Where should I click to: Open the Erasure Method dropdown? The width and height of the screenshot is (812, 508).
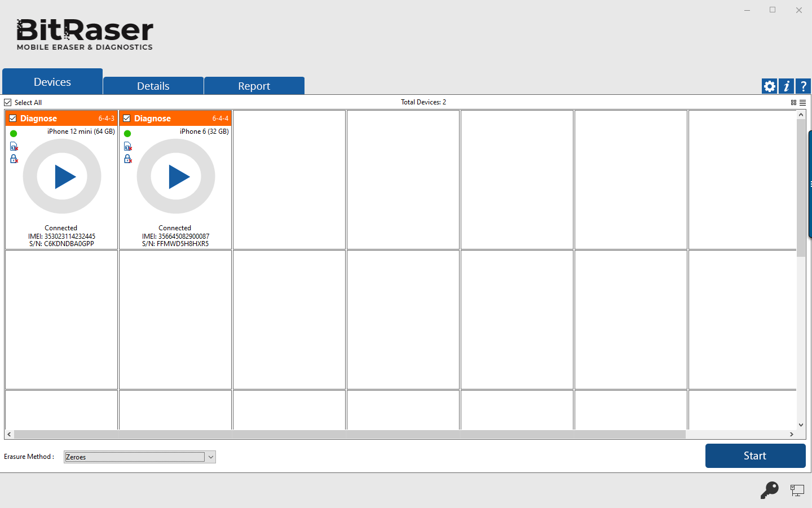click(x=140, y=457)
